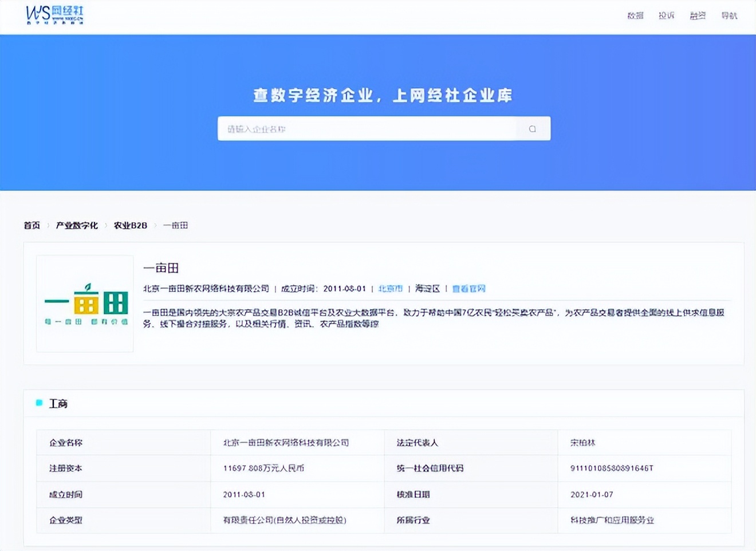Click the 一亩田 company logo image
The height and width of the screenshot is (551, 756).
click(85, 304)
